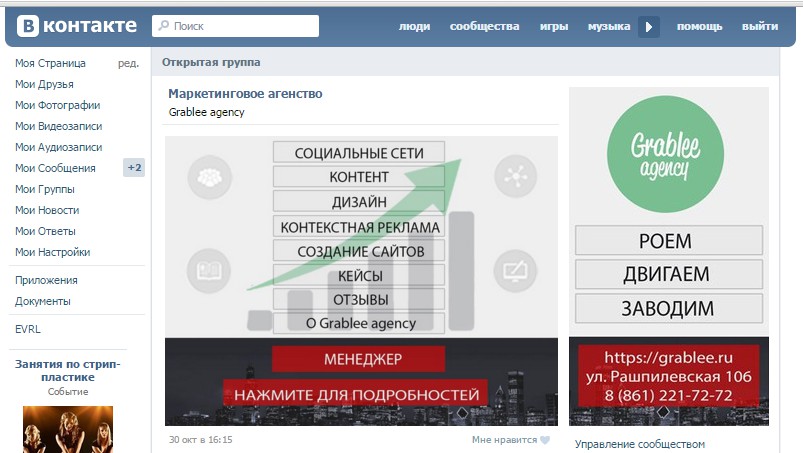
Task: Click the ЗАВОДИМ box under logo
Action: tap(669, 308)
